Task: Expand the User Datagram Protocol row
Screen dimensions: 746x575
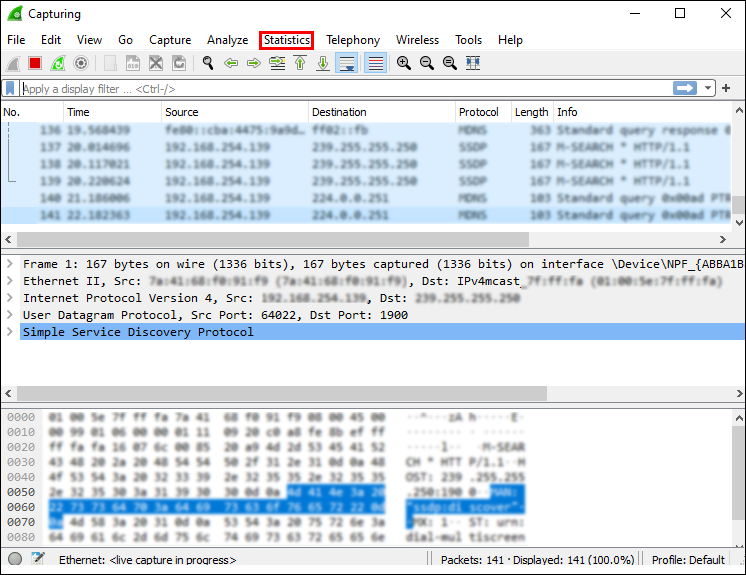Action: (x=10, y=315)
